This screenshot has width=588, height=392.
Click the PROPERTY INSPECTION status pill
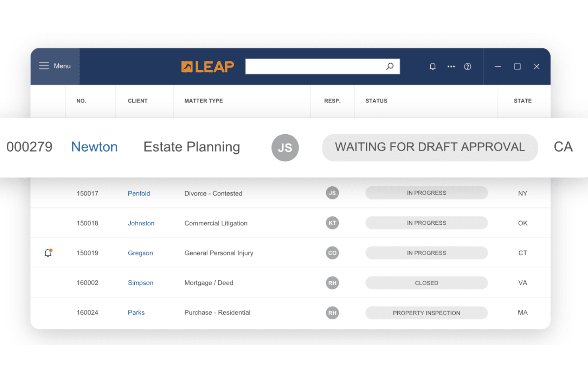426,313
